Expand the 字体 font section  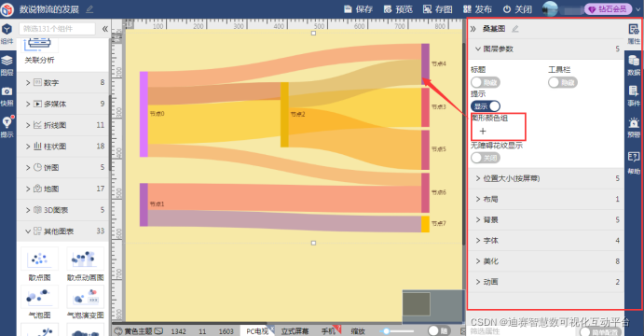coord(546,241)
